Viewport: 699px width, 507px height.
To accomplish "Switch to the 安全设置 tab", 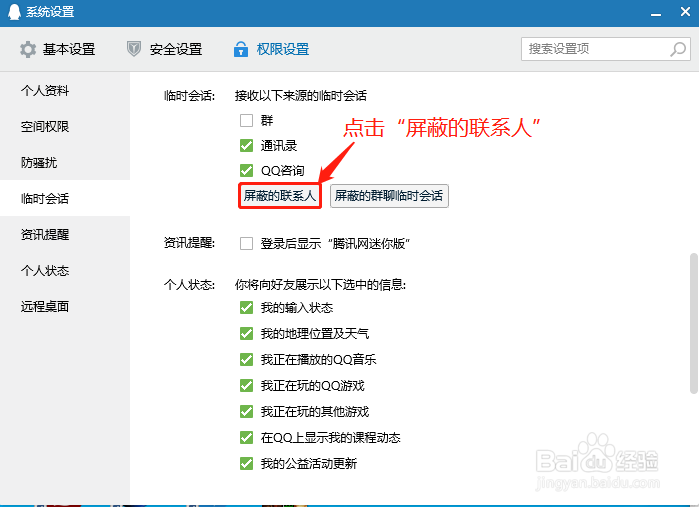I will pos(164,49).
